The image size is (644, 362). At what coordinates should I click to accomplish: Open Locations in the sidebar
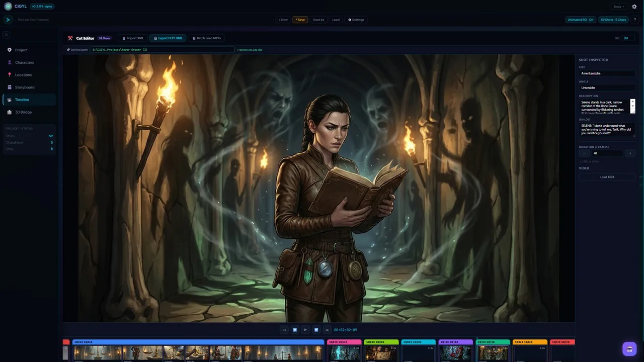[29, 75]
